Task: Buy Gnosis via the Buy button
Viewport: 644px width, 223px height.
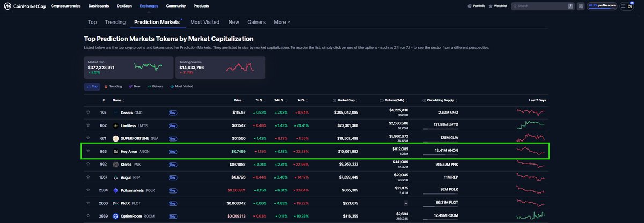Action: 173,113
